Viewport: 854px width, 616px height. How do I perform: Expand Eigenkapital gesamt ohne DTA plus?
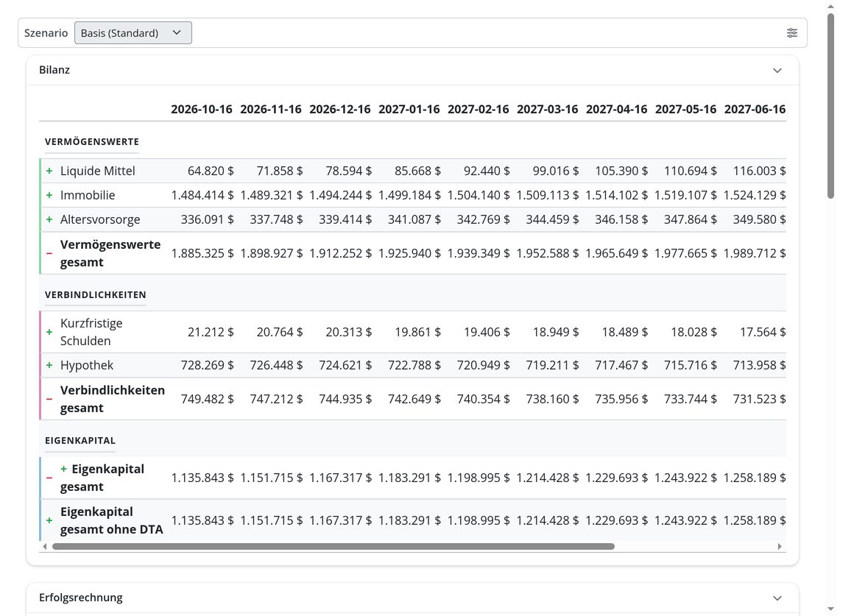(x=49, y=520)
